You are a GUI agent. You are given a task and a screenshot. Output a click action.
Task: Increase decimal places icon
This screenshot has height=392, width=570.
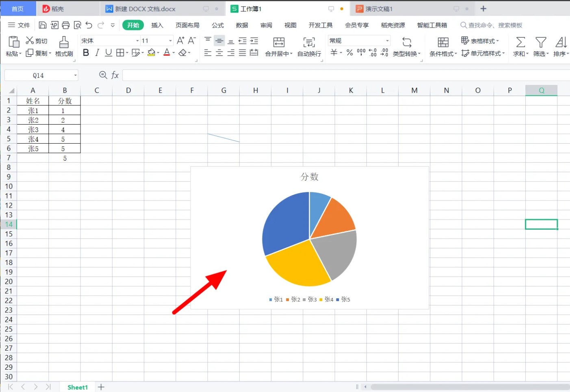[373, 52]
